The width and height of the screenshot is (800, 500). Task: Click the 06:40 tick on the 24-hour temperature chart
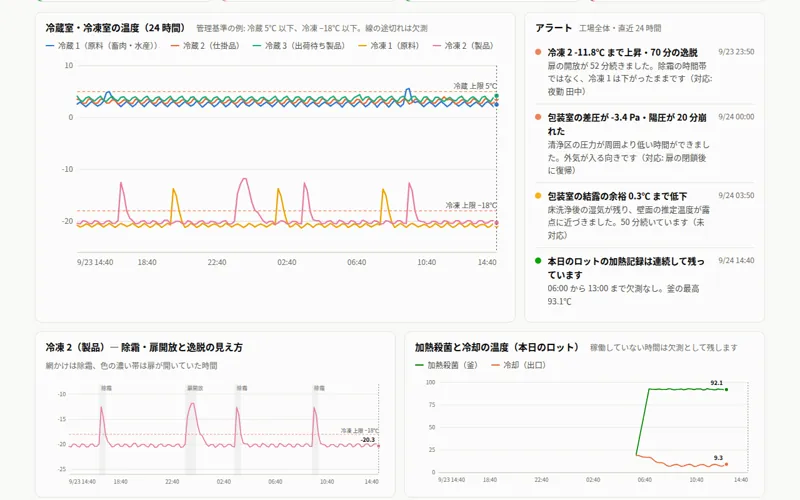[356, 262]
